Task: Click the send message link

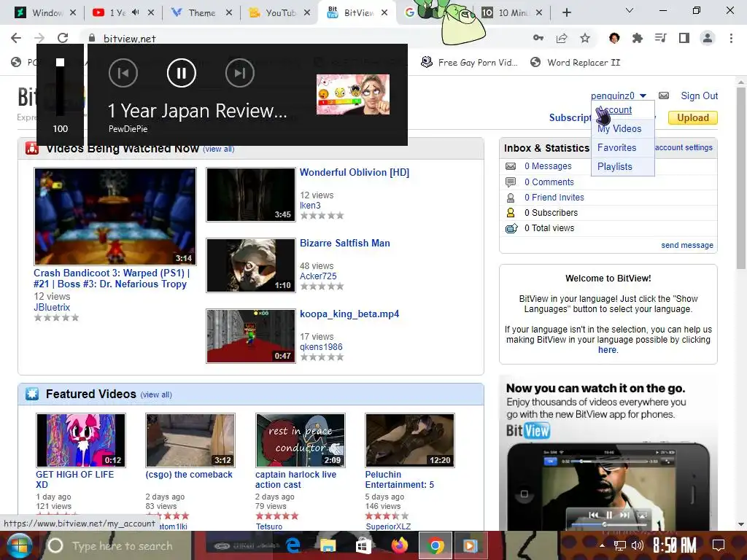Action: click(x=687, y=245)
